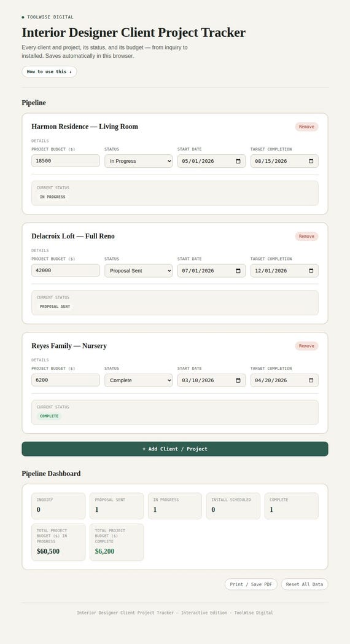Click the green COMPLETE status badge
This screenshot has height=644, width=350.
(49, 416)
